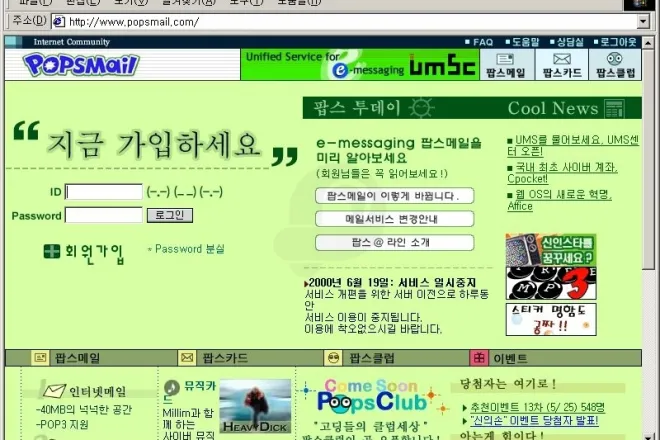The image size is (660, 440).
Task: Click the 뮤직카드 music note icon
Action: click(x=171, y=387)
